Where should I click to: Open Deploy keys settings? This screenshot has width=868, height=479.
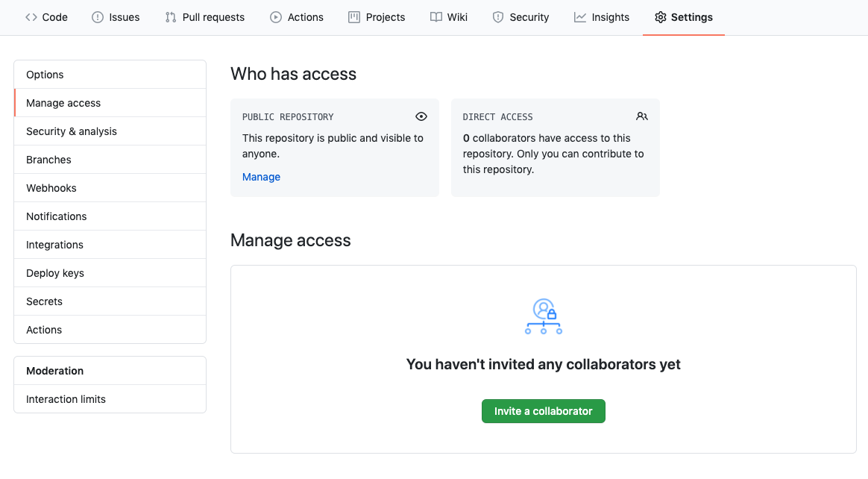click(55, 273)
